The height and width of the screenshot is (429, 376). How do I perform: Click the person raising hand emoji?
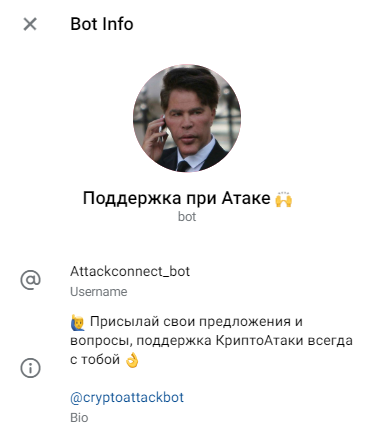78,322
